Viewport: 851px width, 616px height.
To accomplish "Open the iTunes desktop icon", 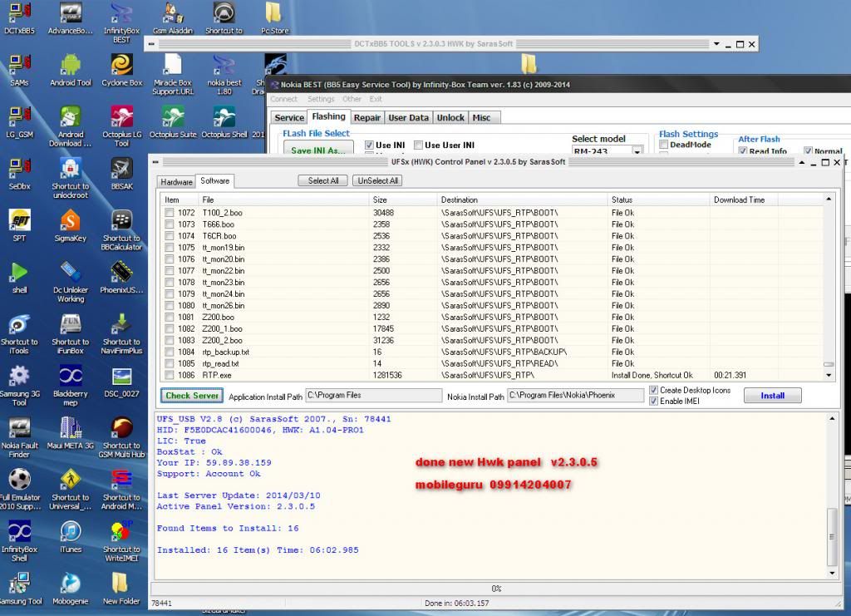I will click(x=71, y=537).
